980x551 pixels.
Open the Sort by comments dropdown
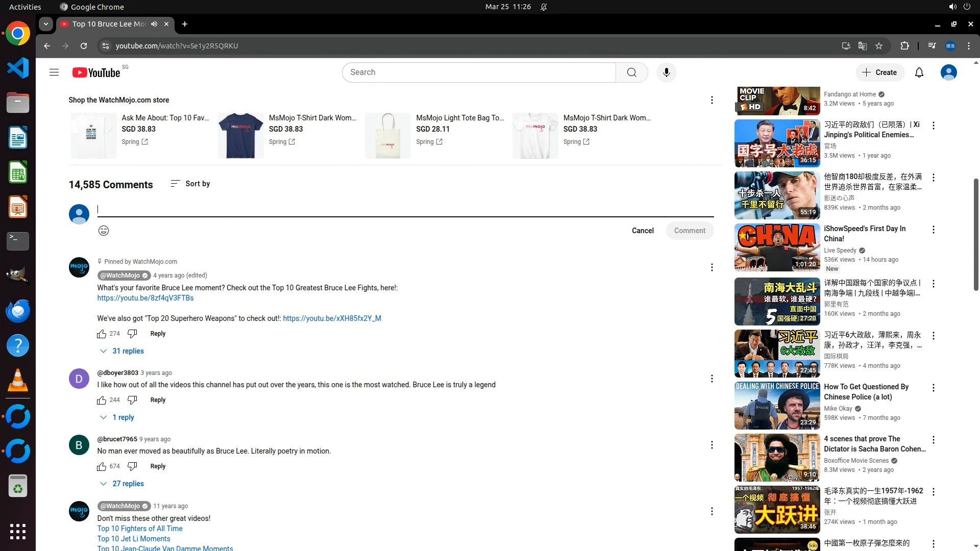[x=190, y=184]
